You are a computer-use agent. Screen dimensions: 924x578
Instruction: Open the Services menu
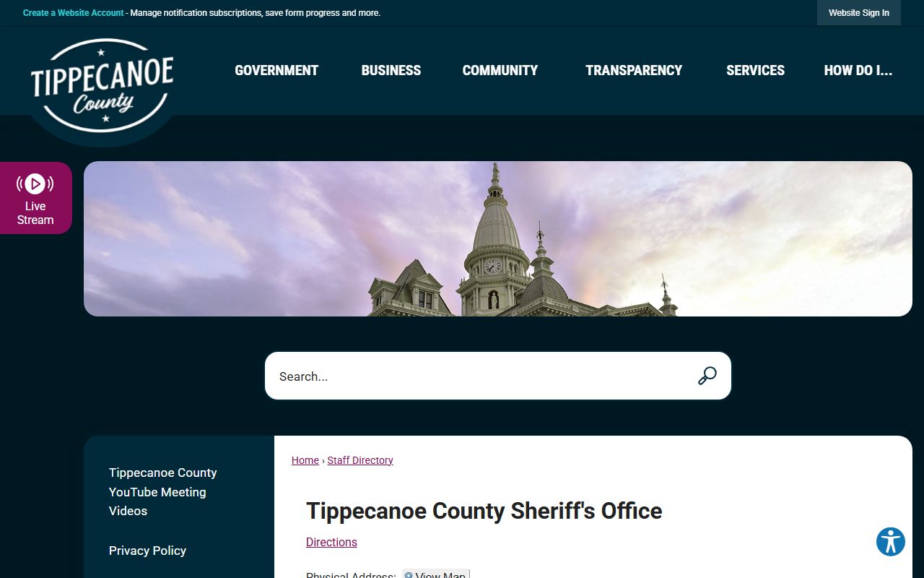pos(755,70)
